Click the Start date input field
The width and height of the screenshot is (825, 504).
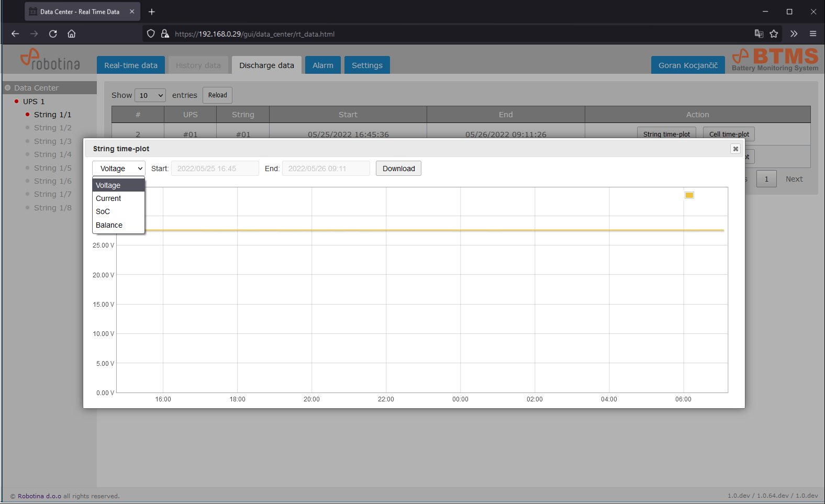pyautogui.click(x=215, y=169)
